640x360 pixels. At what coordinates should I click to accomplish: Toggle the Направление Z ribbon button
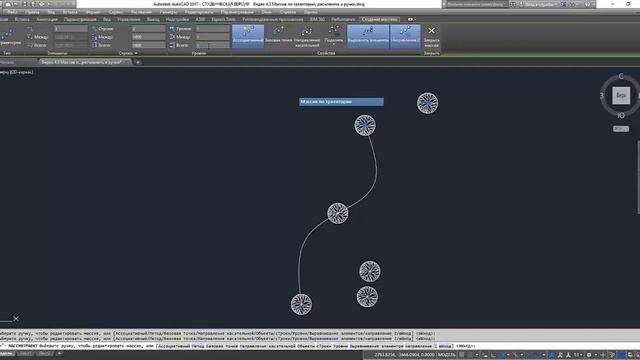pos(405,36)
